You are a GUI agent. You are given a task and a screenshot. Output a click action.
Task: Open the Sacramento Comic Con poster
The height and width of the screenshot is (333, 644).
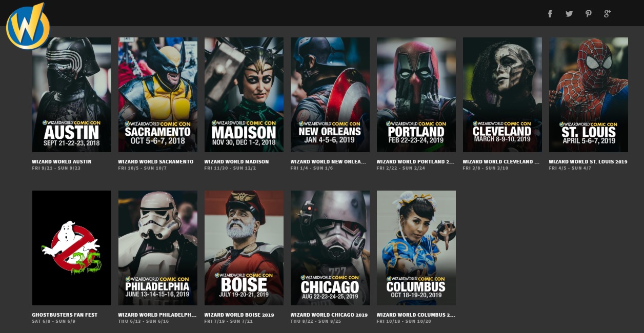(x=158, y=95)
